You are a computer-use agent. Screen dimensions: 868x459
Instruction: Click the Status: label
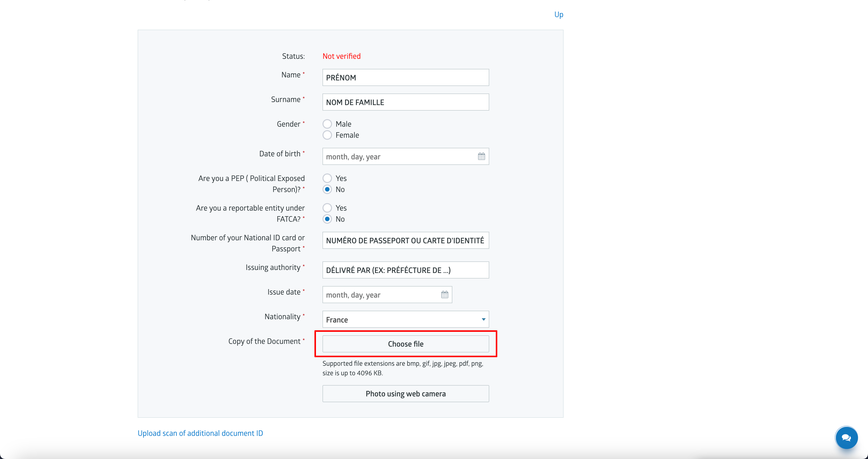click(x=293, y=56)
